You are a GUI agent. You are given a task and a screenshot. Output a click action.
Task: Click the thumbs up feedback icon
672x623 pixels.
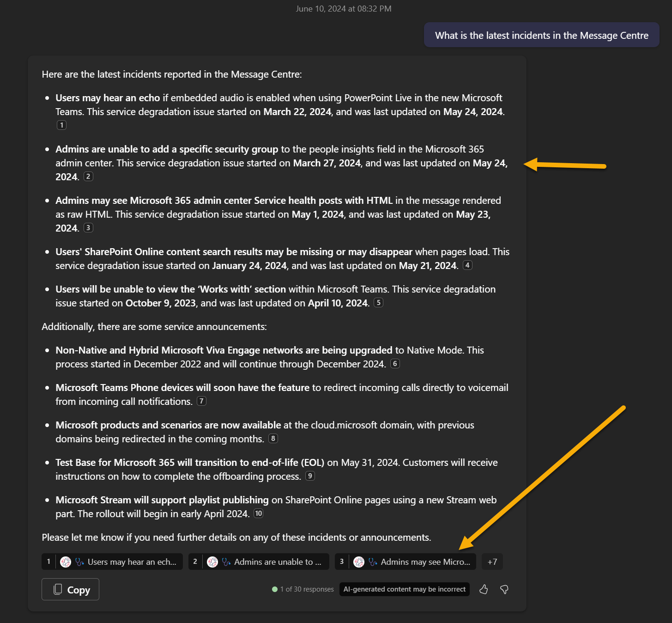pyautogui.click(x=484, y=589)
